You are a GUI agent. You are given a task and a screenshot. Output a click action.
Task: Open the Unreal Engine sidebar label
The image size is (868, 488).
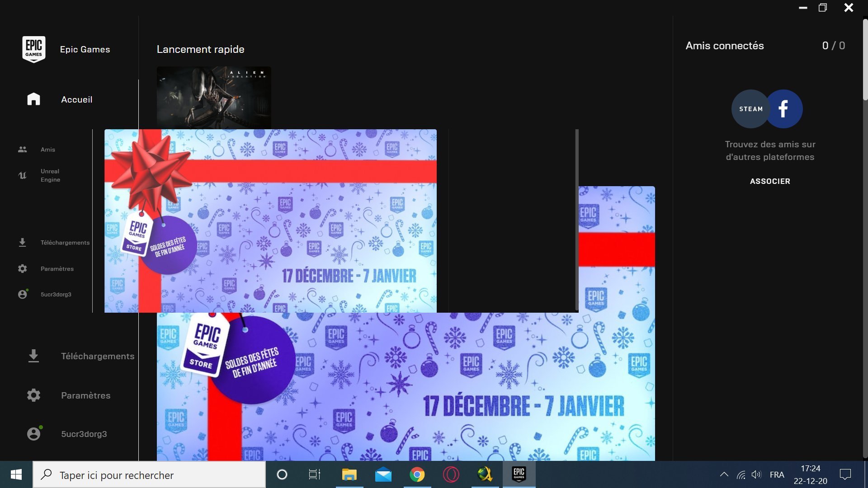(x=50, y=175)
